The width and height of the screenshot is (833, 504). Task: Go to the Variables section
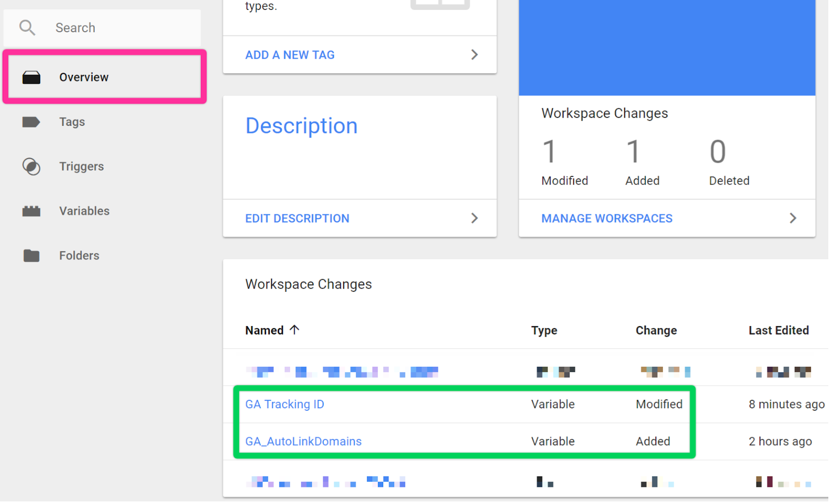click(x=84, y=211)
